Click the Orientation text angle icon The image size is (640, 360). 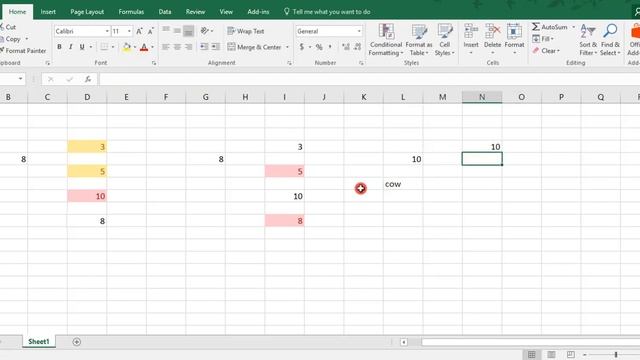click(205, 31)
